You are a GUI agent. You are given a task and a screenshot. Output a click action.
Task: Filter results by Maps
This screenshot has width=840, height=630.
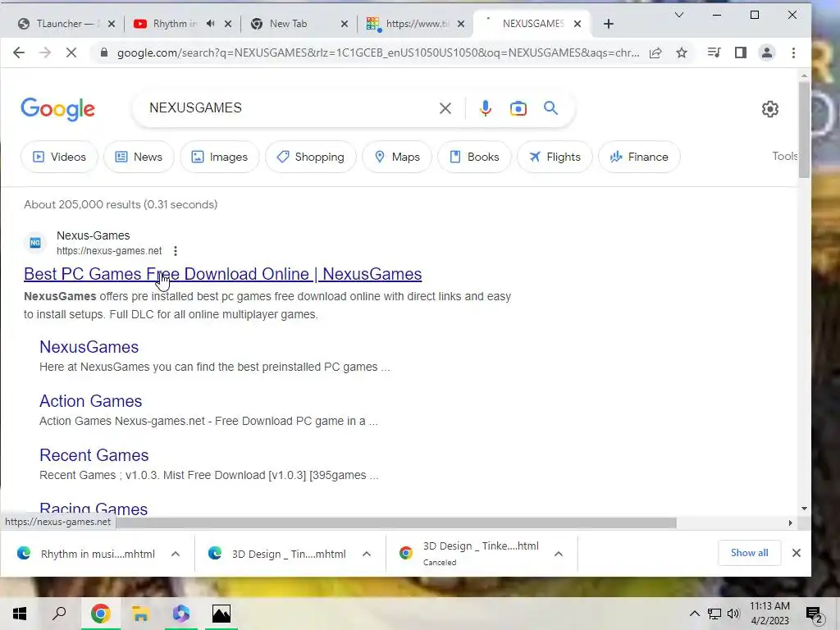[x=397, y=157]
